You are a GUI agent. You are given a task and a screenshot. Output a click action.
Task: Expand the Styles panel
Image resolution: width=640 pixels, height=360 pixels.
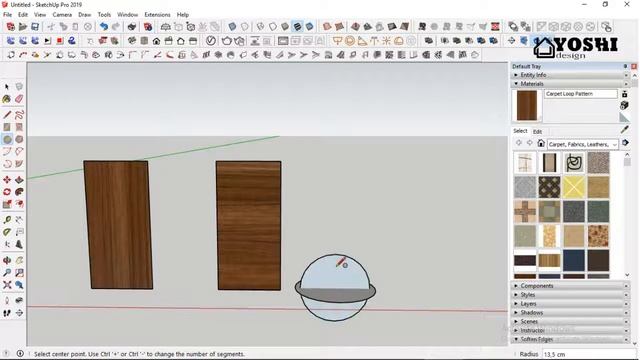[570, 295]
